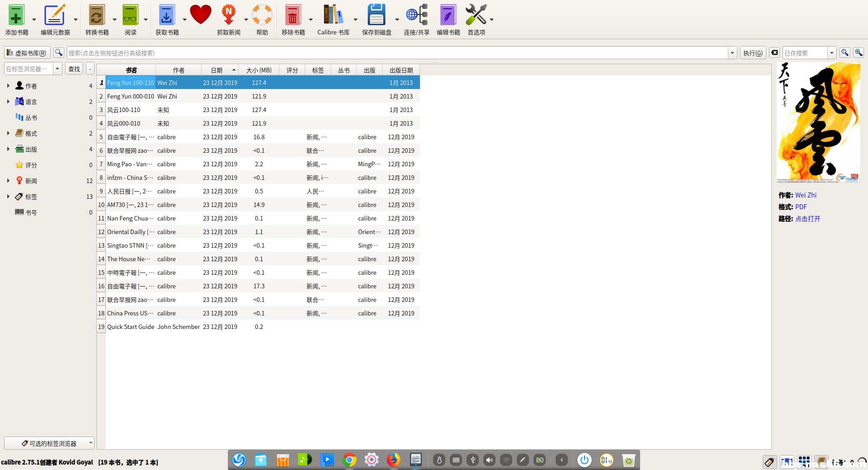The width and height of the screenshot is (868, 470).
Task: Click the main search input field
Action: click(397, 53)
